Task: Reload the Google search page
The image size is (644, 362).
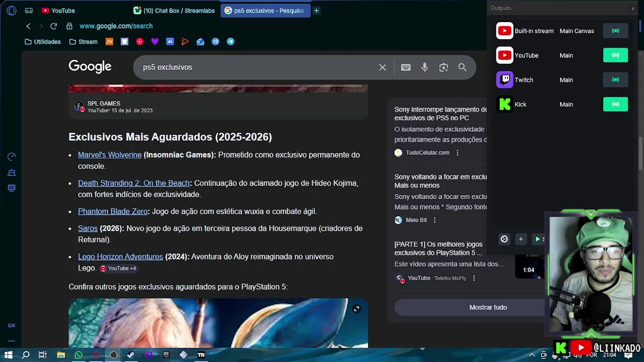Action: pyautogui.click(x=54, y=26)
